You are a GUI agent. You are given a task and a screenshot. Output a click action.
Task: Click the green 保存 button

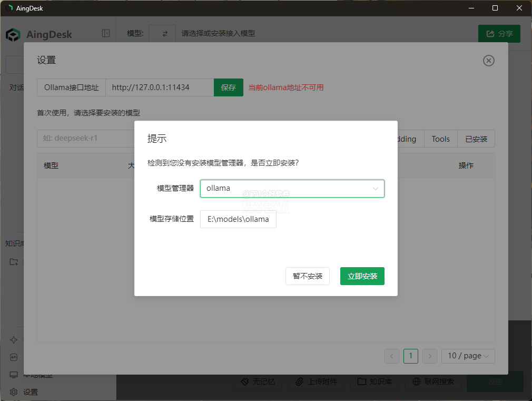click(228, 87)
